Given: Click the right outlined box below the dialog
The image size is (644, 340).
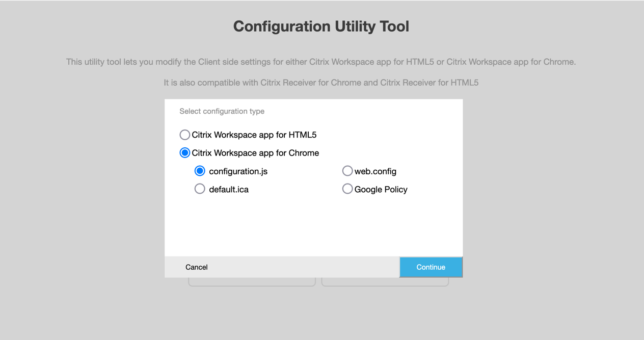Looking at the screenshot, I should (x=385, y=282).
